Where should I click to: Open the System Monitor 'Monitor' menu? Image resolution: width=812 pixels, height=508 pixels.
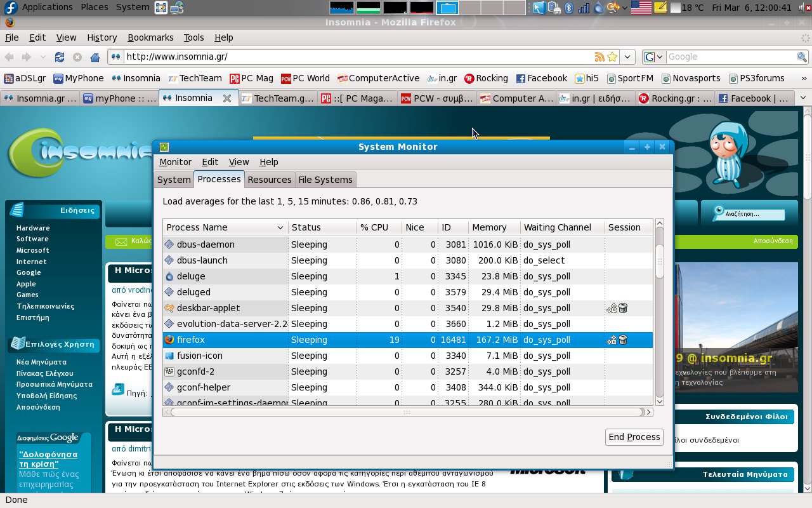pyautogui.click(x=175, y=162)
